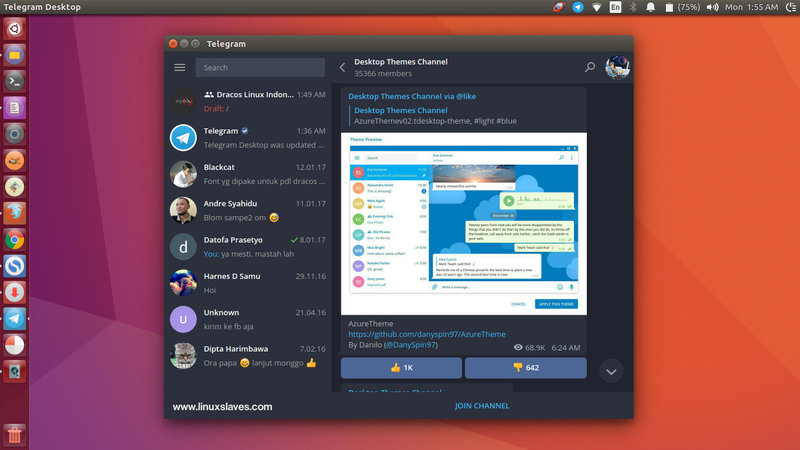The height and width of the screenshot is (450, 800).
Task: Launch the Terminal from the dock
Action: [14, 81]
